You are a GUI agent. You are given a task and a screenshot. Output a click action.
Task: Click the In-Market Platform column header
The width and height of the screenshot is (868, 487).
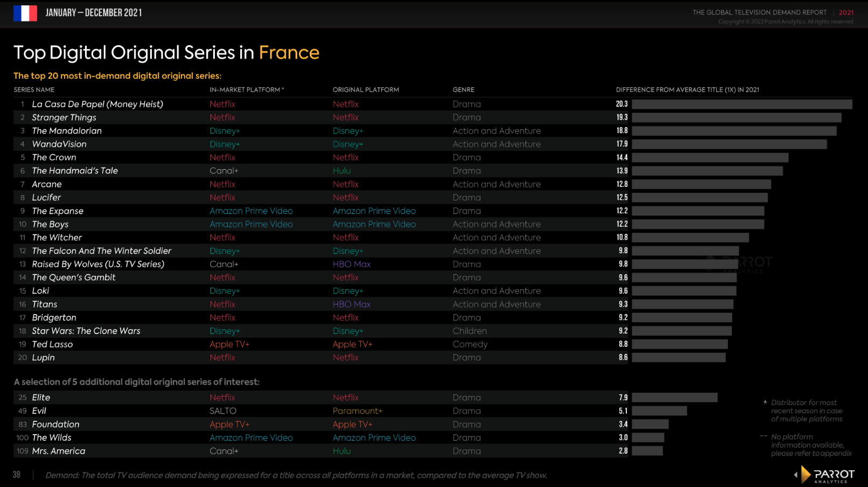click(x=247, y=90)
